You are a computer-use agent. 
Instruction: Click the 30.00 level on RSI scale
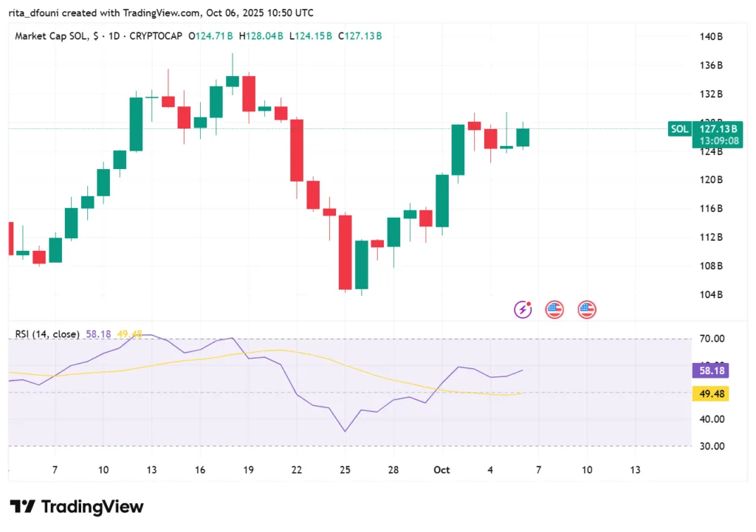[710, 446]
